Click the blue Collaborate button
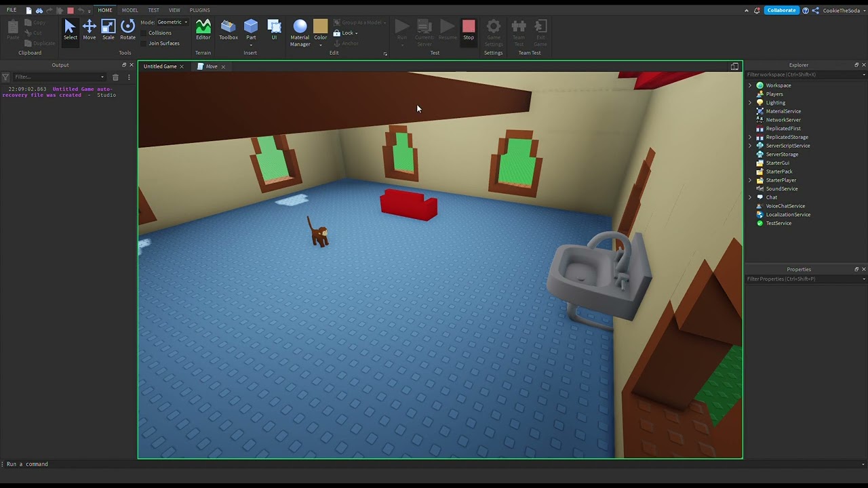 pos(781,10)
